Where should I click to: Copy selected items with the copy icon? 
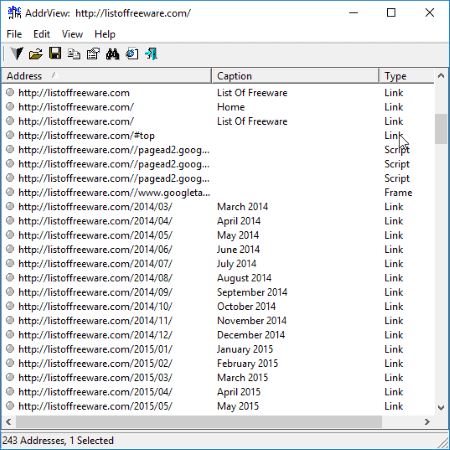point(74,54)
